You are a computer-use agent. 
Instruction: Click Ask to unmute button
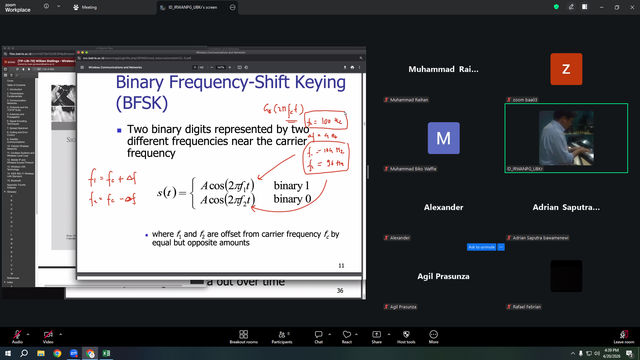[481, 247]
